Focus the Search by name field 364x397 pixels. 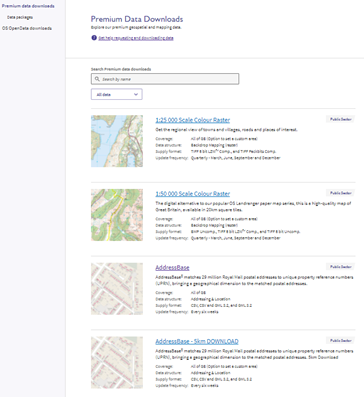(165, 79)
